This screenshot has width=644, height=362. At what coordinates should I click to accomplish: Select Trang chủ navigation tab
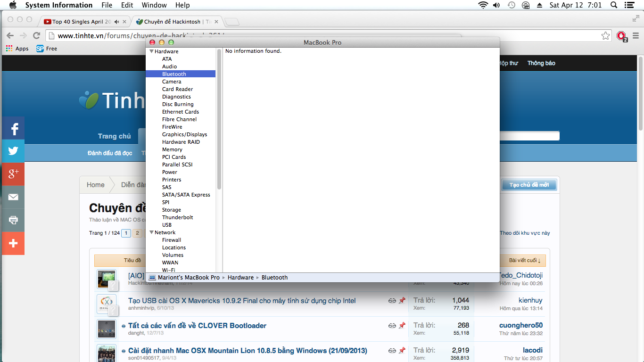click(115, 136)
